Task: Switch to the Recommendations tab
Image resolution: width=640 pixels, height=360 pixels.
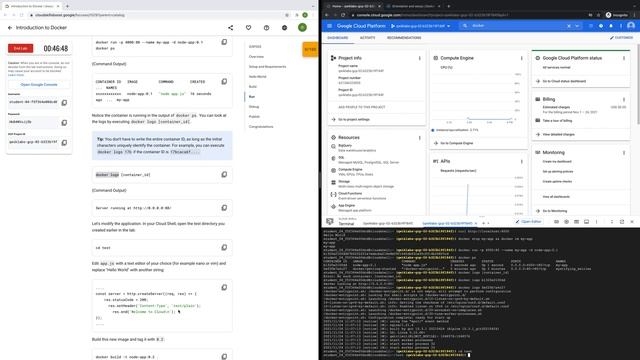Action: coord(404,38)
